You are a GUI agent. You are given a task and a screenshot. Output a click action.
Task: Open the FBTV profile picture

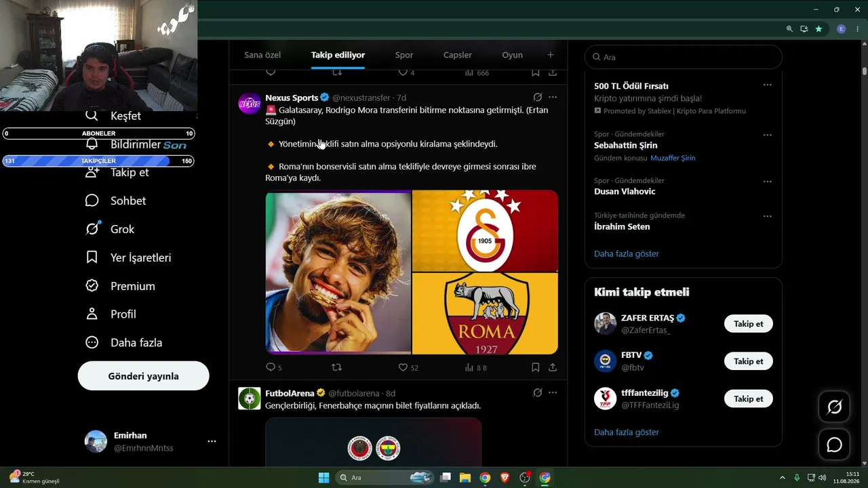point(605,361)
